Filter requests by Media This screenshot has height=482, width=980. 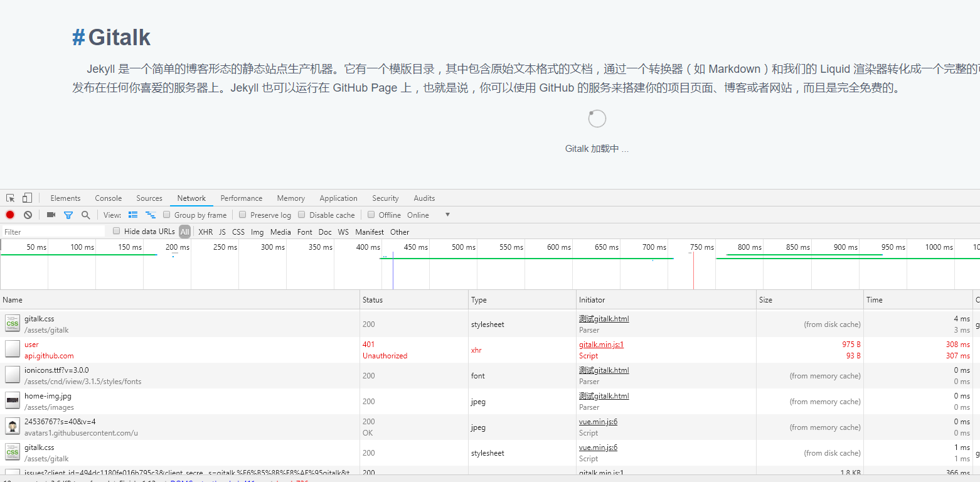click(x=280, y=232)
